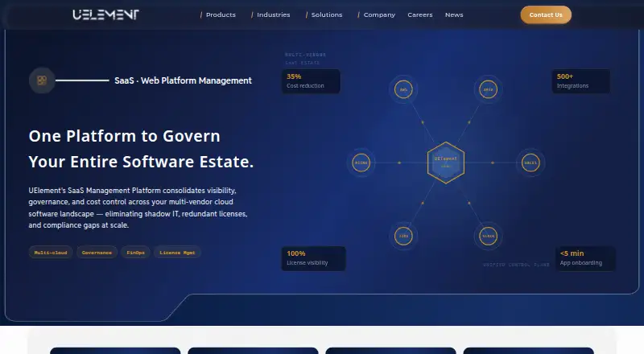Click the SaaS platform grid icon

coord(42,80)
